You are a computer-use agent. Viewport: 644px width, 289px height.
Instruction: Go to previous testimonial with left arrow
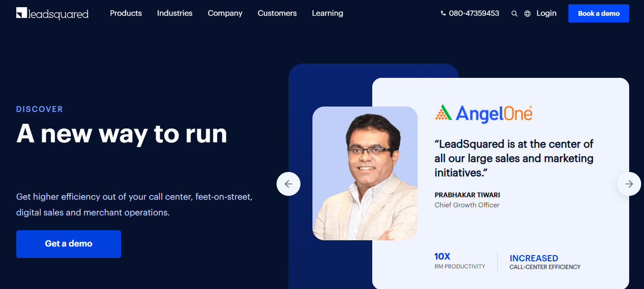[289, 184]
